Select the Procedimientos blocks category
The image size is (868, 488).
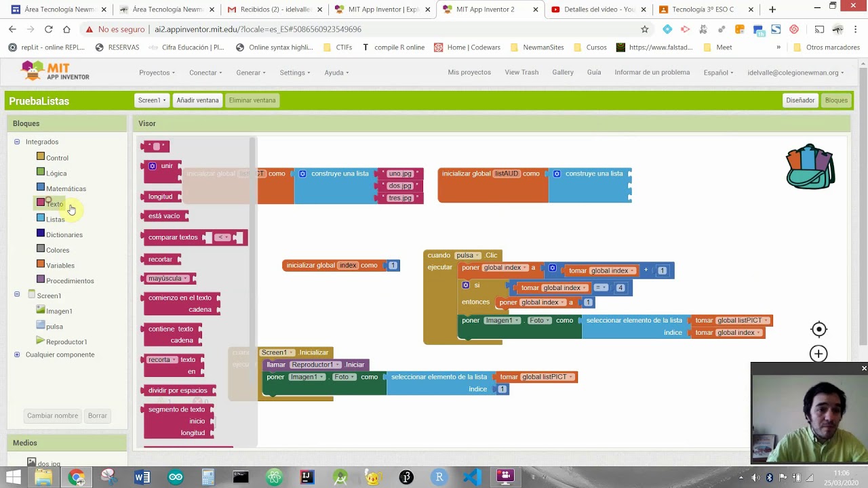click(70, 281)
